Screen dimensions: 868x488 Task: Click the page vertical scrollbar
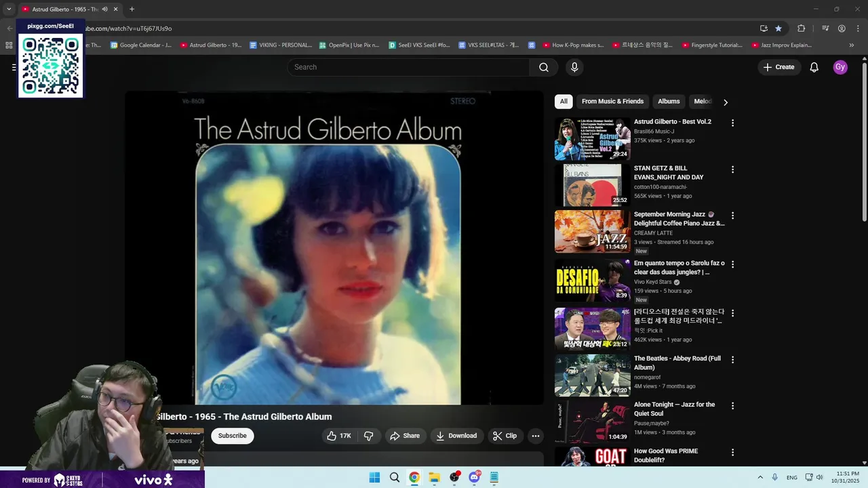point(864,142)
